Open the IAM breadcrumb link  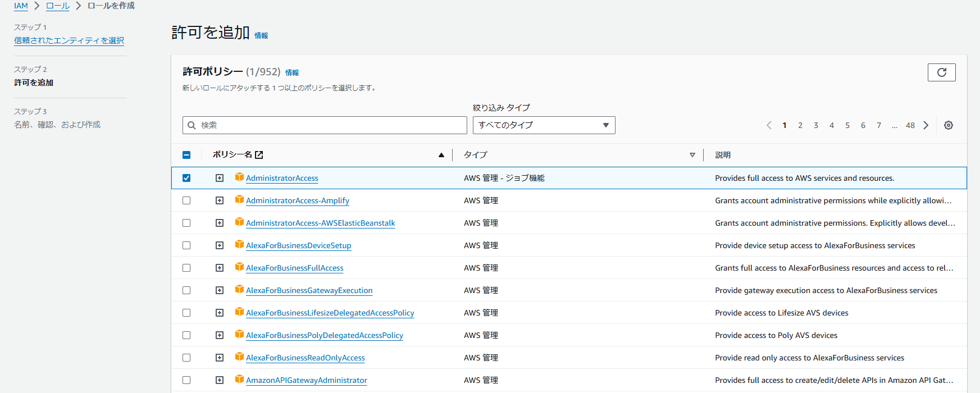(21, 6)
